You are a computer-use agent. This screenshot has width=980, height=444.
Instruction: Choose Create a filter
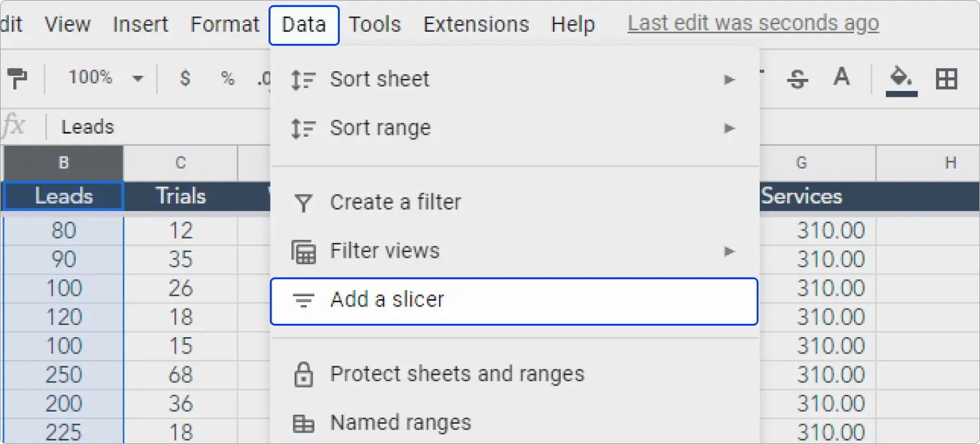(x=395, y=202)
